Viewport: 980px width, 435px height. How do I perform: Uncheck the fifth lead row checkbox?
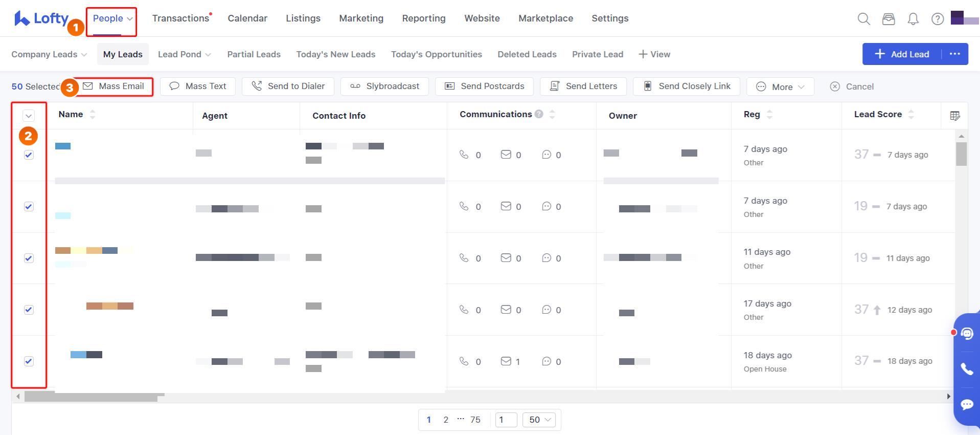29,361
